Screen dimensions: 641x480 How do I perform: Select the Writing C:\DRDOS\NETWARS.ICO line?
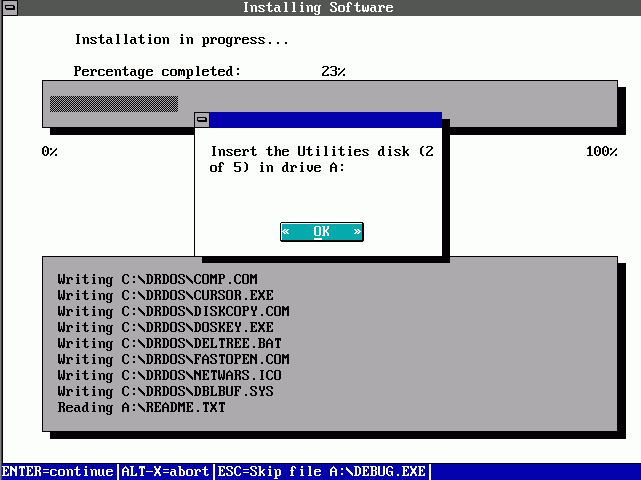[169, 375]
